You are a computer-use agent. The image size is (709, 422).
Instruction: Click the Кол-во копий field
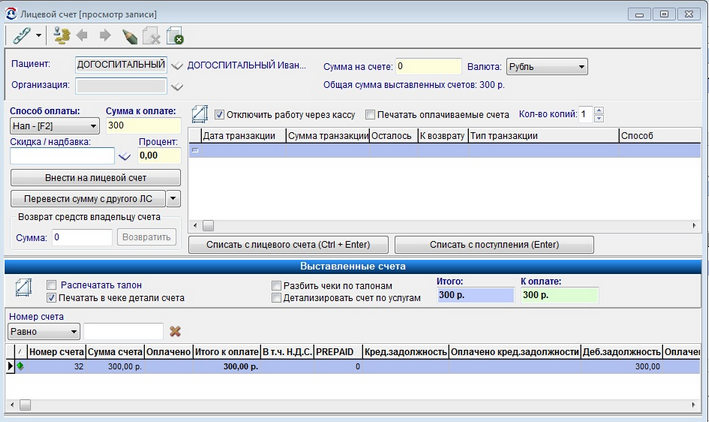coord(586,114)
